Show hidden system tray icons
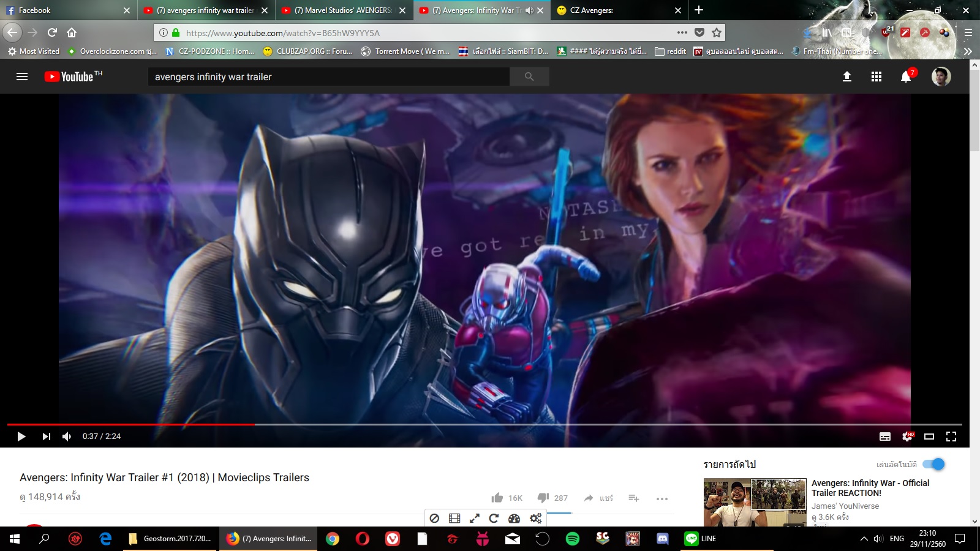Screen dimensions: 980x551 (x=864, y=539)
